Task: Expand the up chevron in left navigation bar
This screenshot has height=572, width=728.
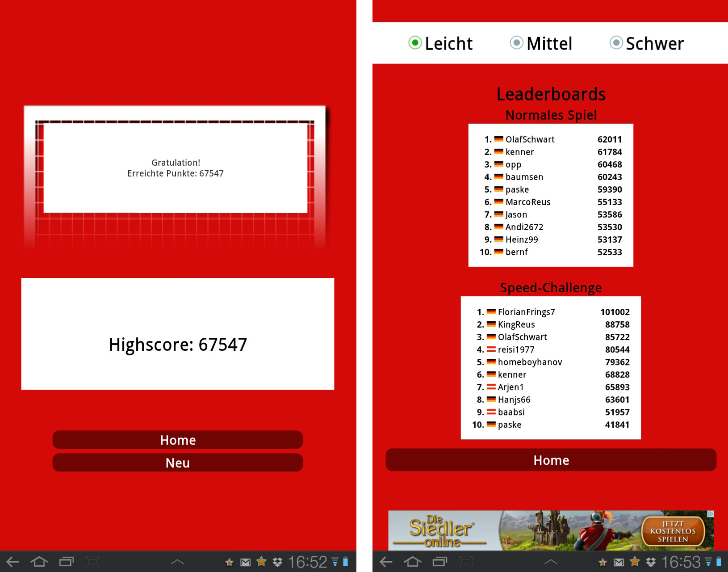Action: point(177,562)
